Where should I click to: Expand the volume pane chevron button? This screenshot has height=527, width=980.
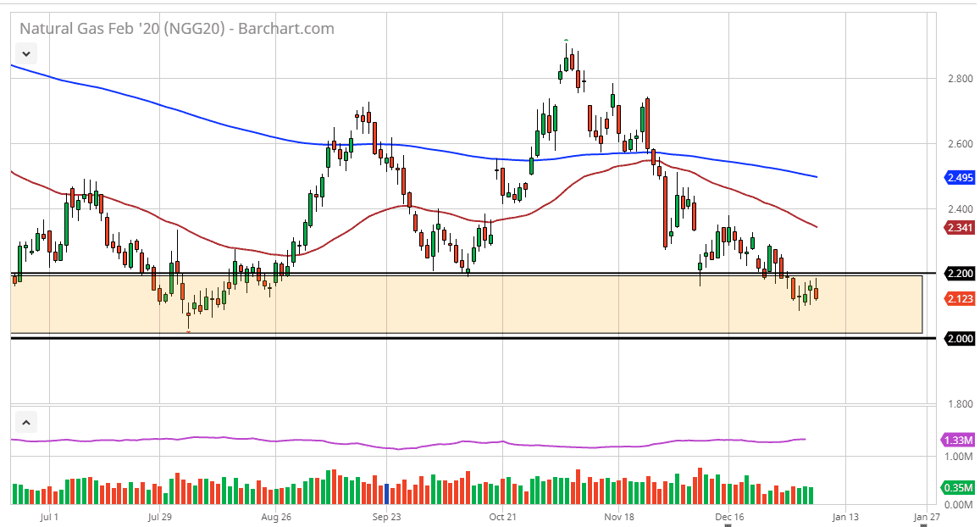point(26,423)
